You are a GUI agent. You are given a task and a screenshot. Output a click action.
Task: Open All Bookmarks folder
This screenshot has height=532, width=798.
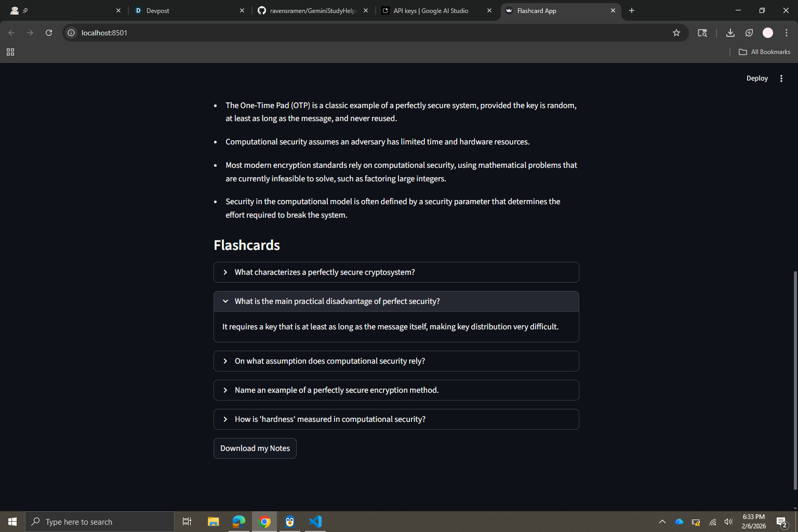765,52
